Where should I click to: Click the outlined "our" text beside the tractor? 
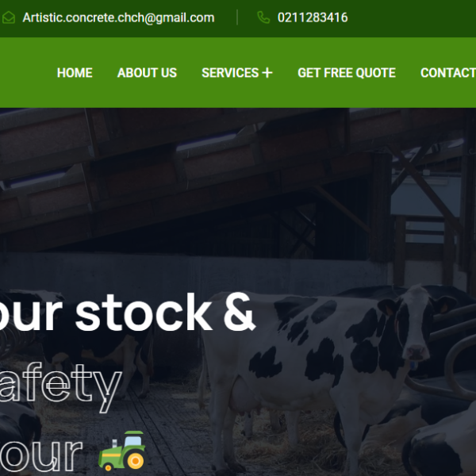(41, 455)
